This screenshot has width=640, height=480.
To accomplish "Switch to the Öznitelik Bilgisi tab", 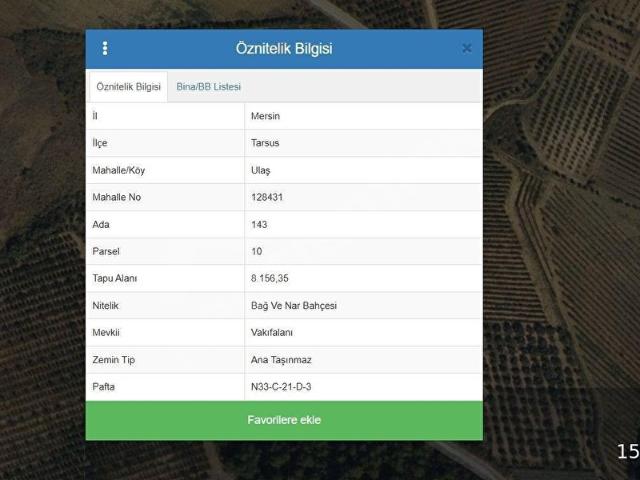I will coord(128,87).
